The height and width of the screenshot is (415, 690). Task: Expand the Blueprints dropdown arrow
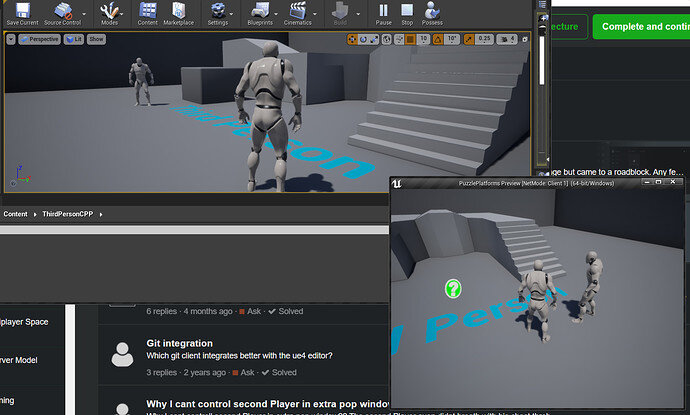tap(276, 14)
